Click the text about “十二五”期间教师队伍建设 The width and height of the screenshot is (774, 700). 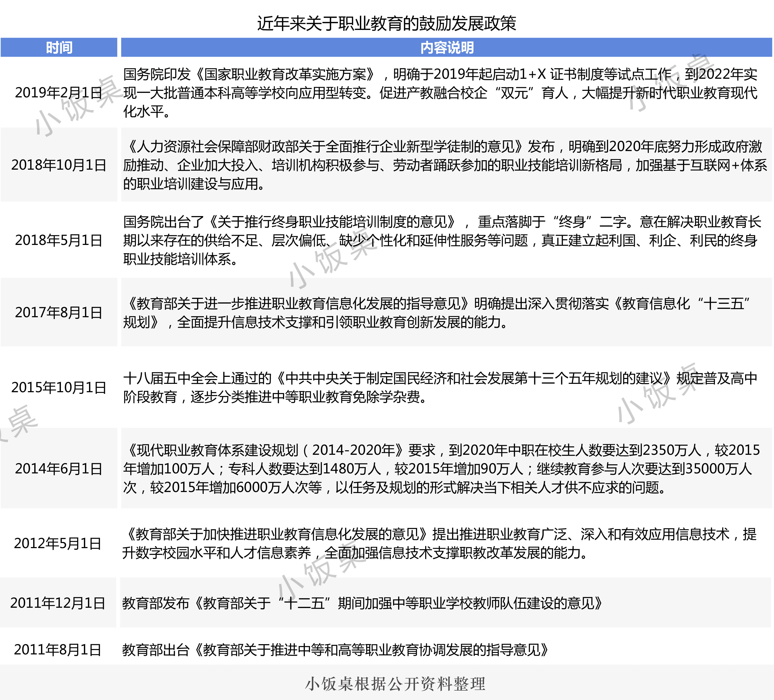click(362, 603)
